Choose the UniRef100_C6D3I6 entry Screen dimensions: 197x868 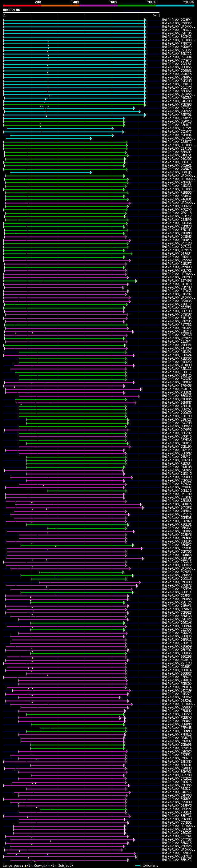[x=177, y=162]
